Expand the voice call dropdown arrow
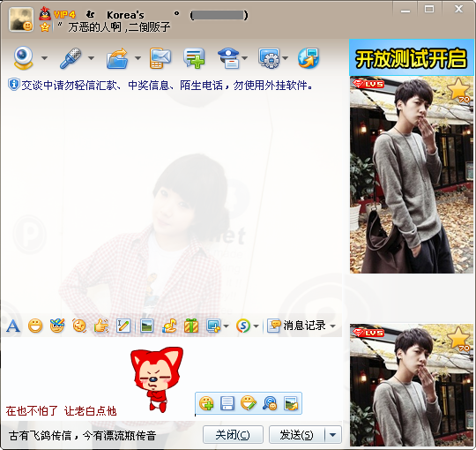The image size is (476, 450). (x=91, y=58)
